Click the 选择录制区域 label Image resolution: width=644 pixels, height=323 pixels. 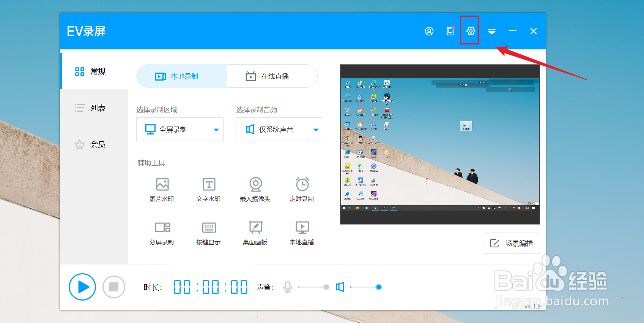tap(157, 110)
